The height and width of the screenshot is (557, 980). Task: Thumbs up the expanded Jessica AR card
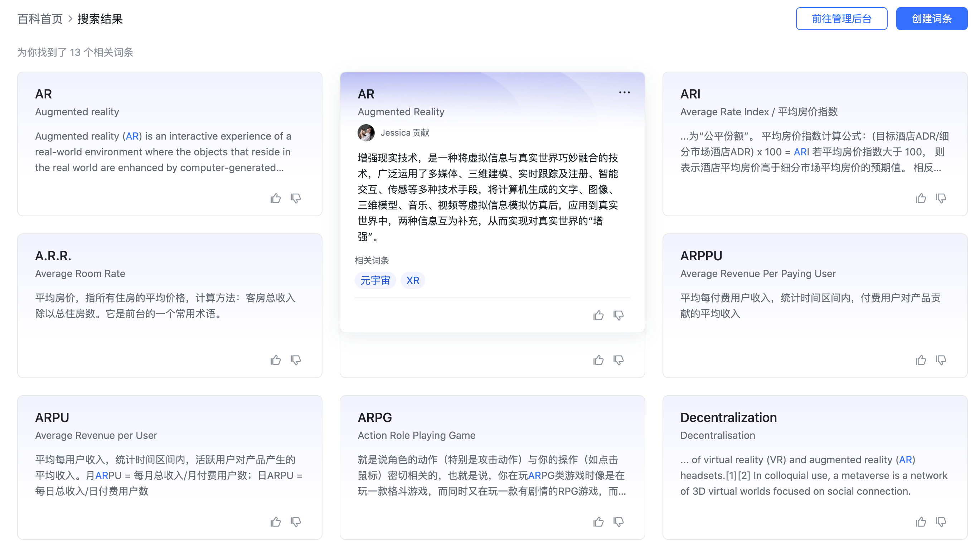[x=598, y=315]
